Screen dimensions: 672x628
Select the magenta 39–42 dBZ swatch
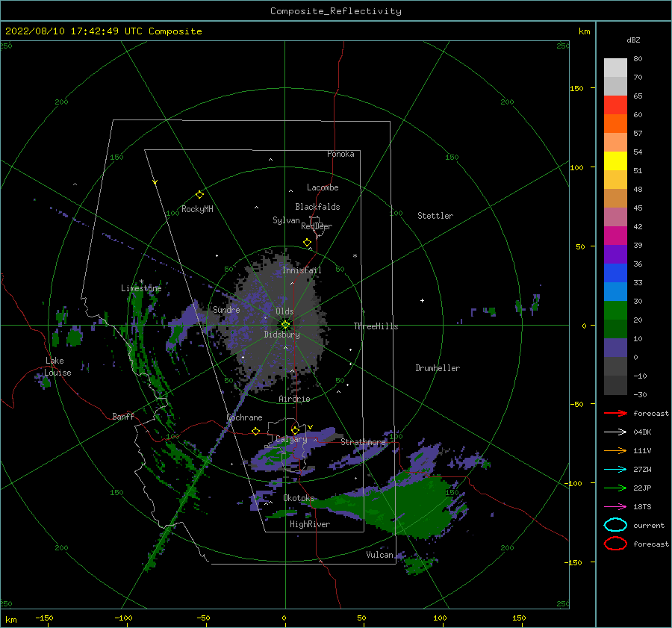click(x=615, y=236)
